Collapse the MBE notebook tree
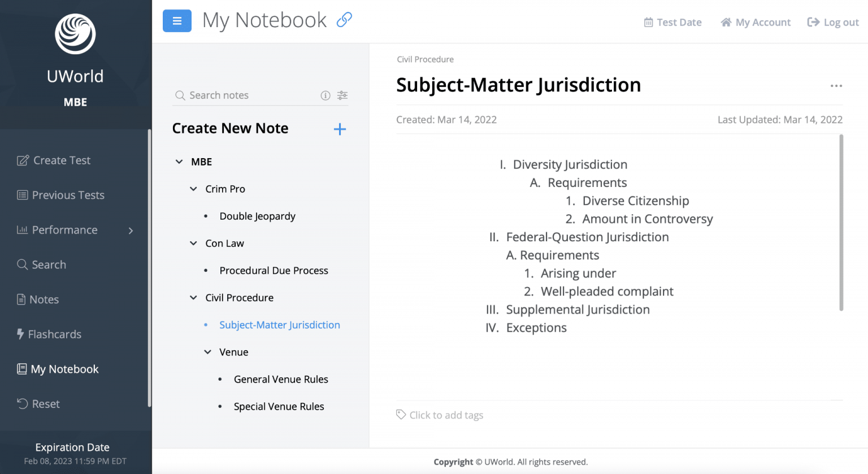 [x=179, y=162]
